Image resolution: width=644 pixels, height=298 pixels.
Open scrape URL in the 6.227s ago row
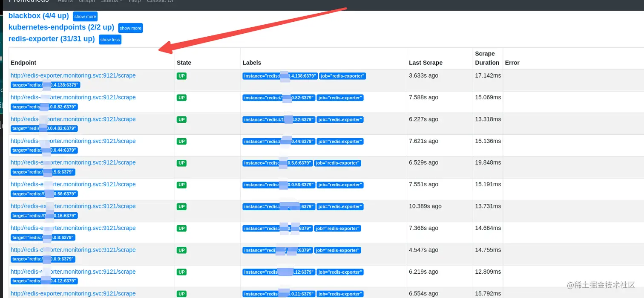tap(73, 119)
